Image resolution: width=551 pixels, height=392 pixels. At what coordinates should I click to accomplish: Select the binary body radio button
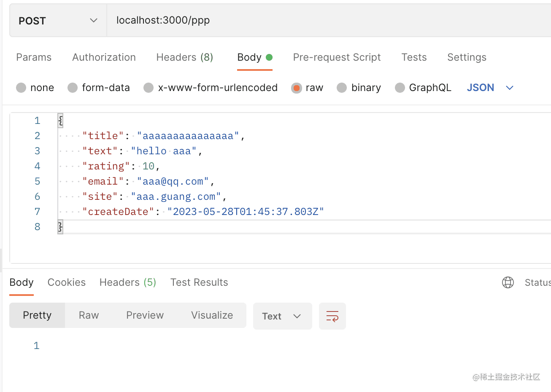pyautogui.click(x=342, y=88)
